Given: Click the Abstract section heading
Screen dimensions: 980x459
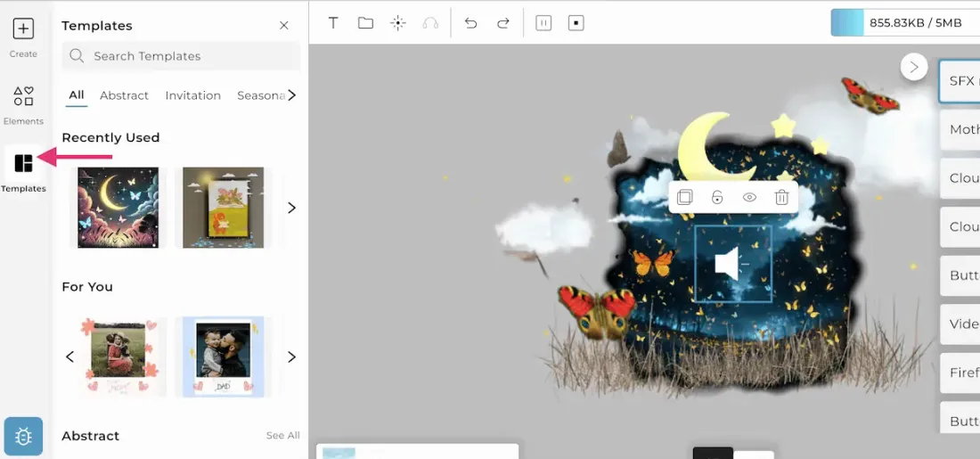Looking at the screenshot, I should [x=91, y=436].
